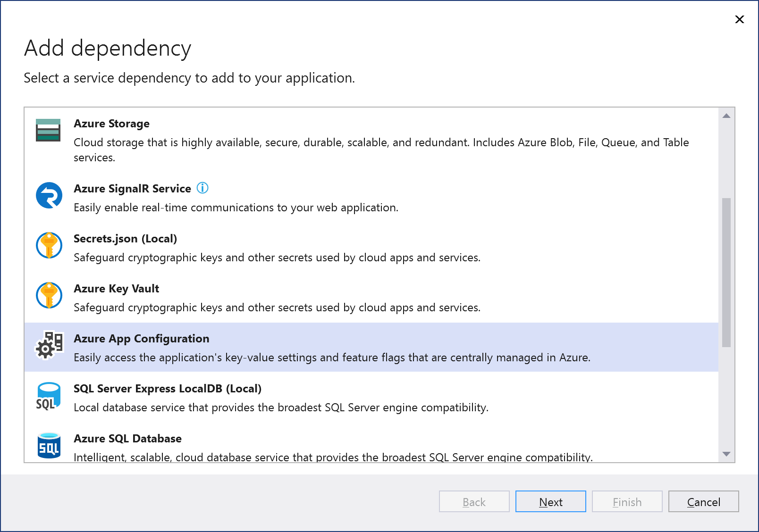
Task: Pick the Azure Key Vault entry
Action: [116, 289]
